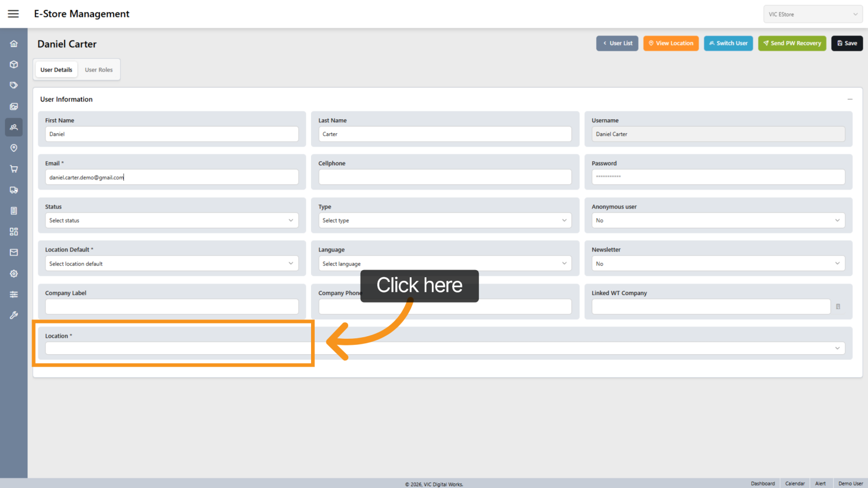Open the hamburger menu

pos(13,14)
